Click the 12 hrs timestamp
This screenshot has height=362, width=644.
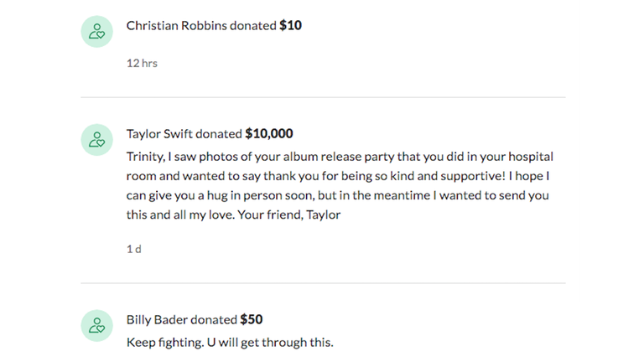click(142, 63)
